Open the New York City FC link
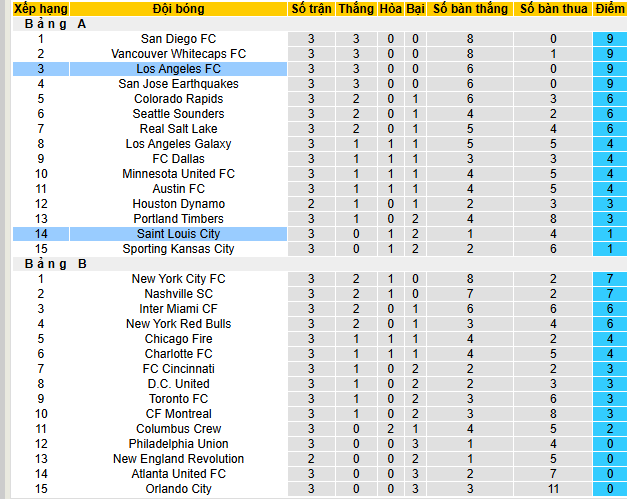627x499 pixels. pyautogui.click(x=178, y=279)
